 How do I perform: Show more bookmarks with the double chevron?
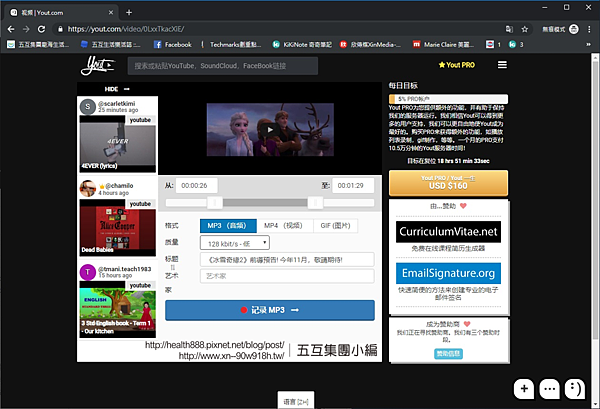click(588, 45)
